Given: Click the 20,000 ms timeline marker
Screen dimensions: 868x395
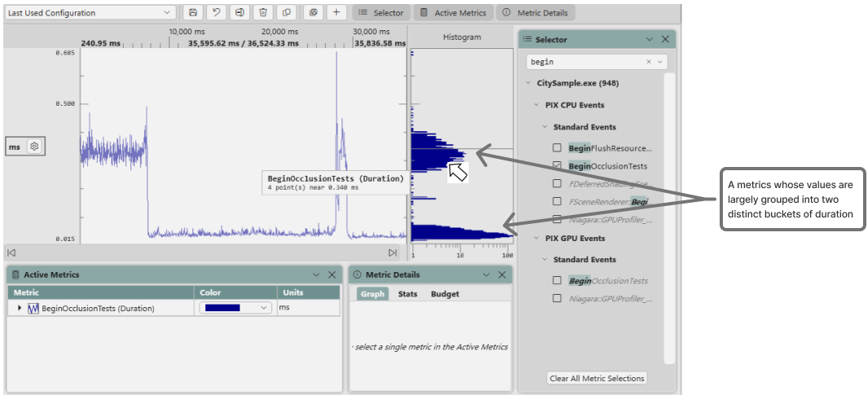Looking at the screenshot, I should coord(280,32).
